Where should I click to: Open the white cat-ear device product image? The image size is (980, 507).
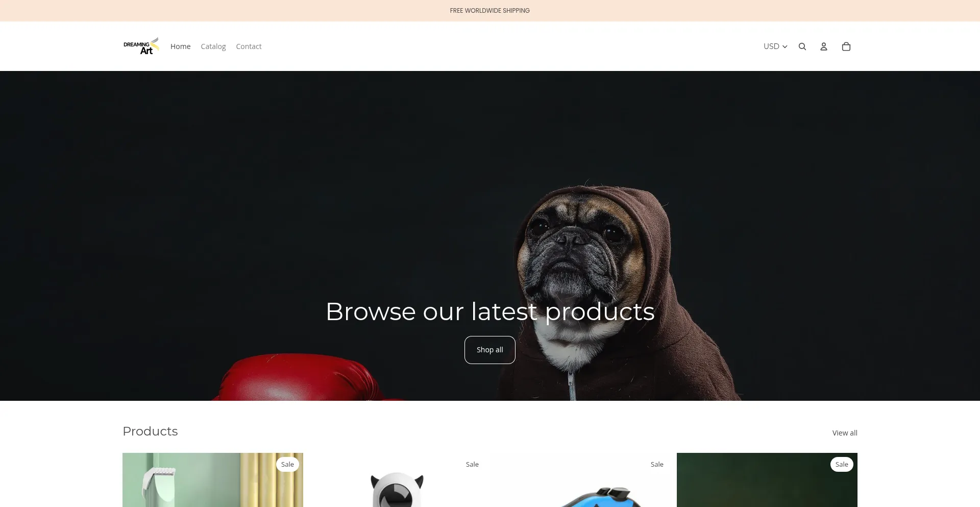[398, 480]
